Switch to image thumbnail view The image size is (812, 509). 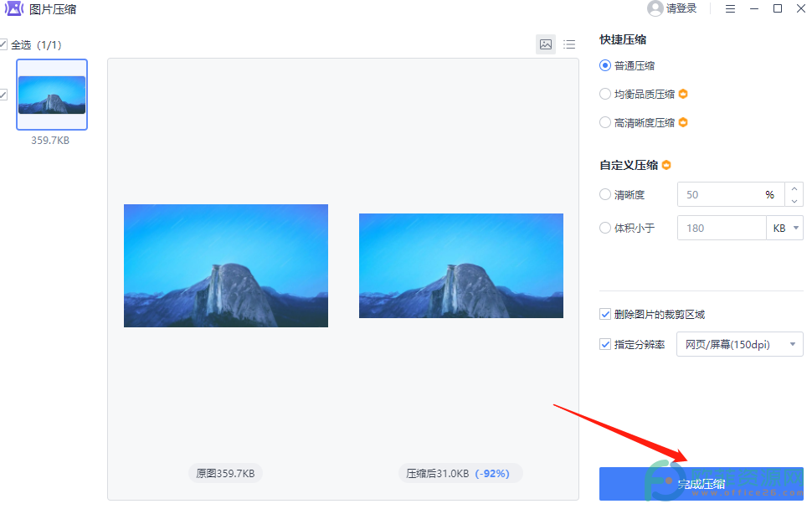(x=545, y=44)
